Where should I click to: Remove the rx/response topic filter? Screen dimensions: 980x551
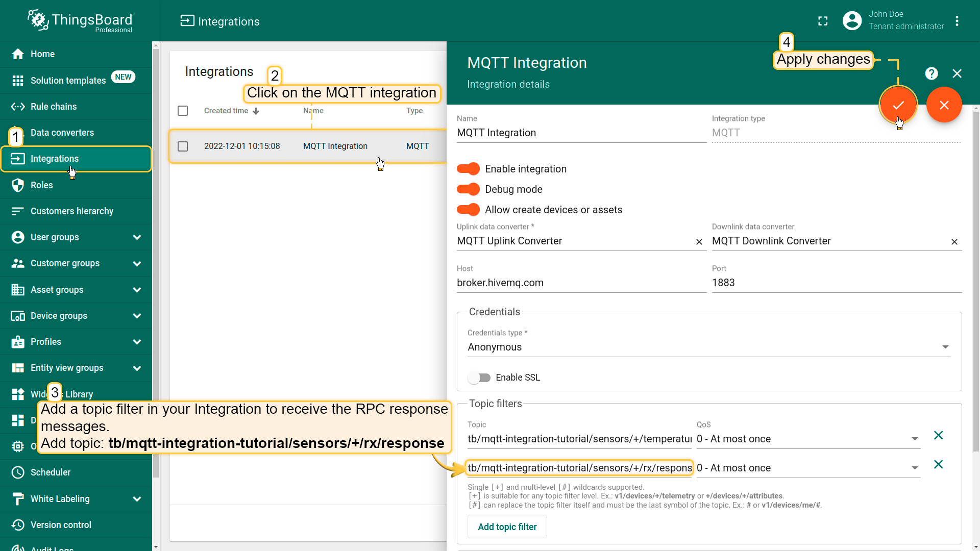[938, 464]
